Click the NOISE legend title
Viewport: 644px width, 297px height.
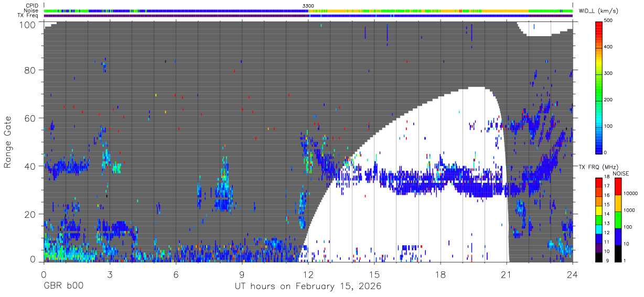(621, 173)
